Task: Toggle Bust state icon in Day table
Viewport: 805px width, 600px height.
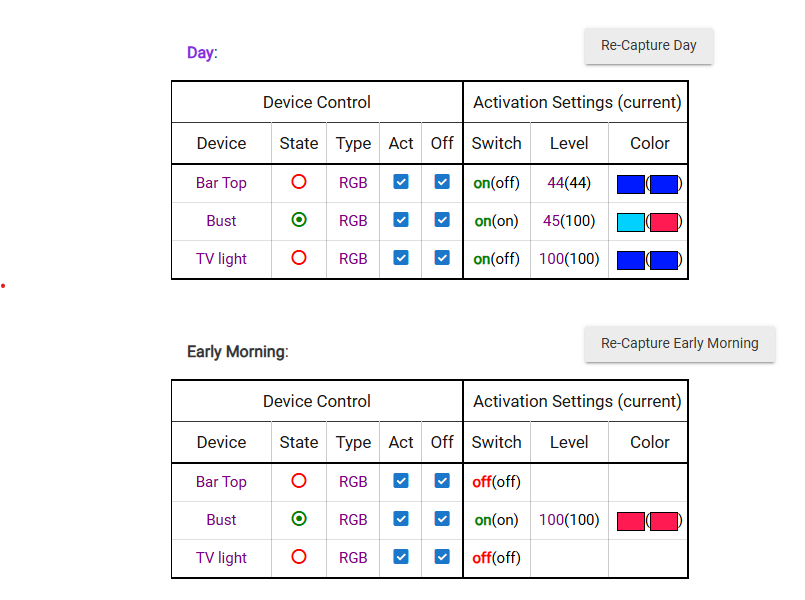Action: [x=298, y=220]
